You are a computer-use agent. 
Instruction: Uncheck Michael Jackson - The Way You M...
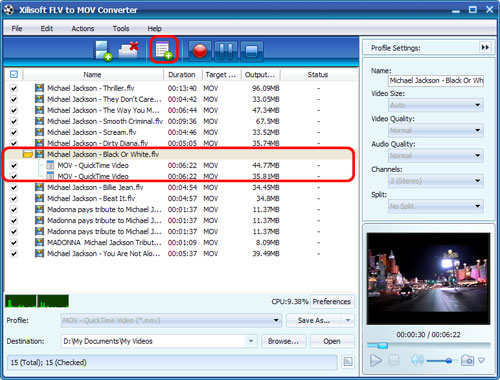(14, 110)
